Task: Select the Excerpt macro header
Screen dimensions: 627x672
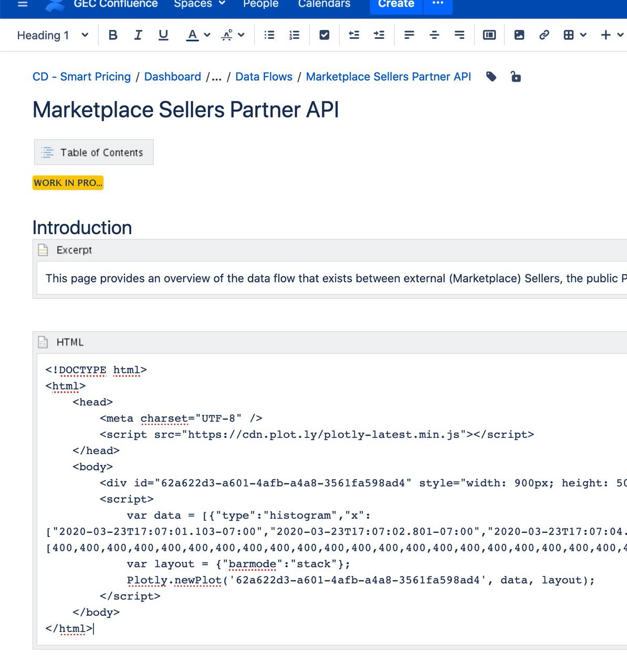Action: click(x=330, y=250)
